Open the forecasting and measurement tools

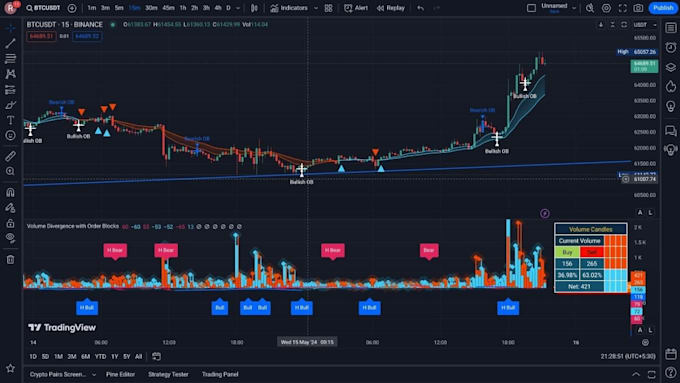tap(10, 90)
